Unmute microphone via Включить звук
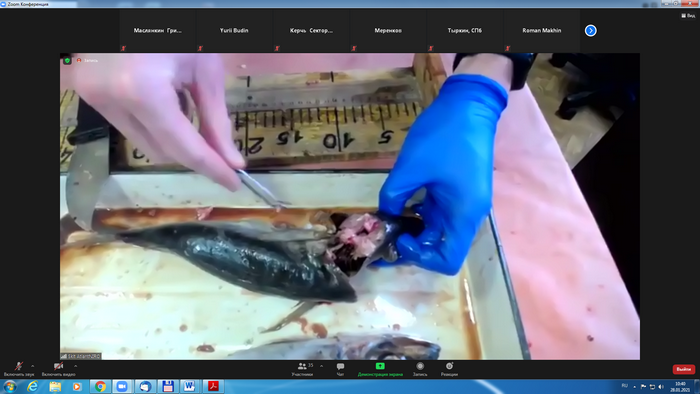The width and height of the screenshot is (700, 394). tap(18, 369)
